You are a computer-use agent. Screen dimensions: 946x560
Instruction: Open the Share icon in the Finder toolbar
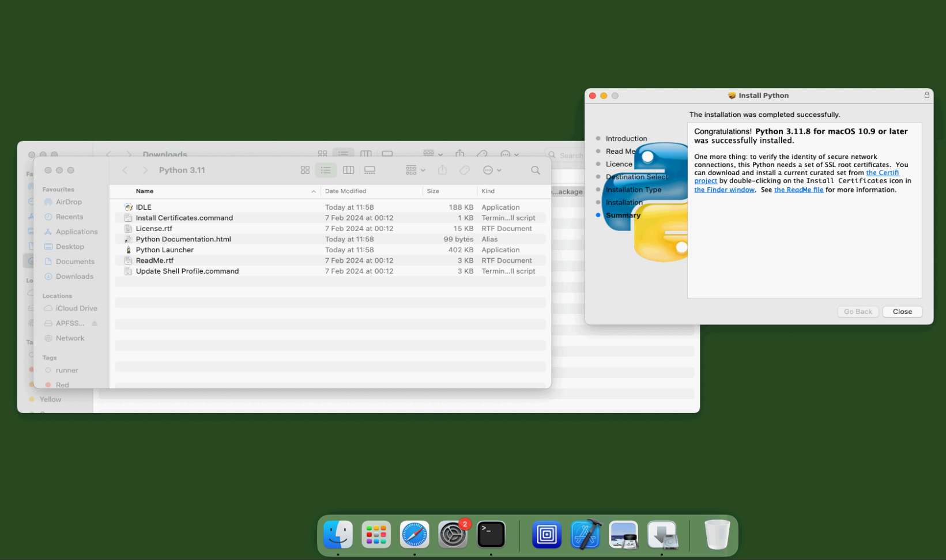pos(442,170)
